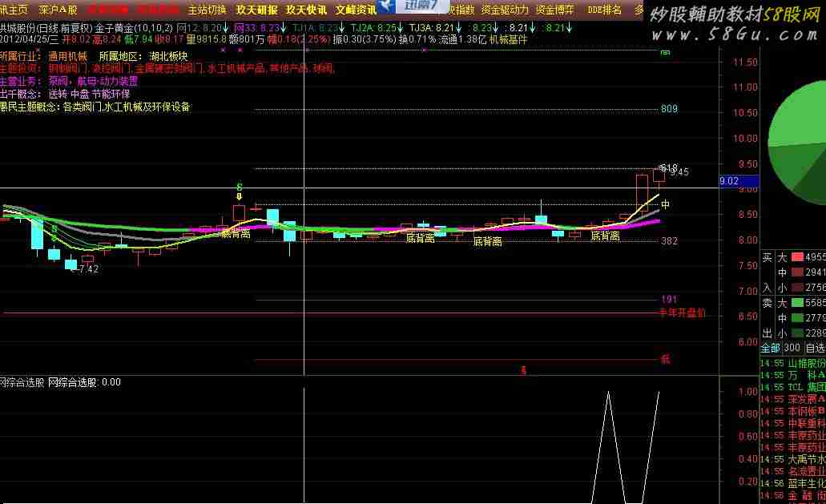826x504 pixels.
Task: Click the 洪城股份 stock title
Action: click(17, 27)
